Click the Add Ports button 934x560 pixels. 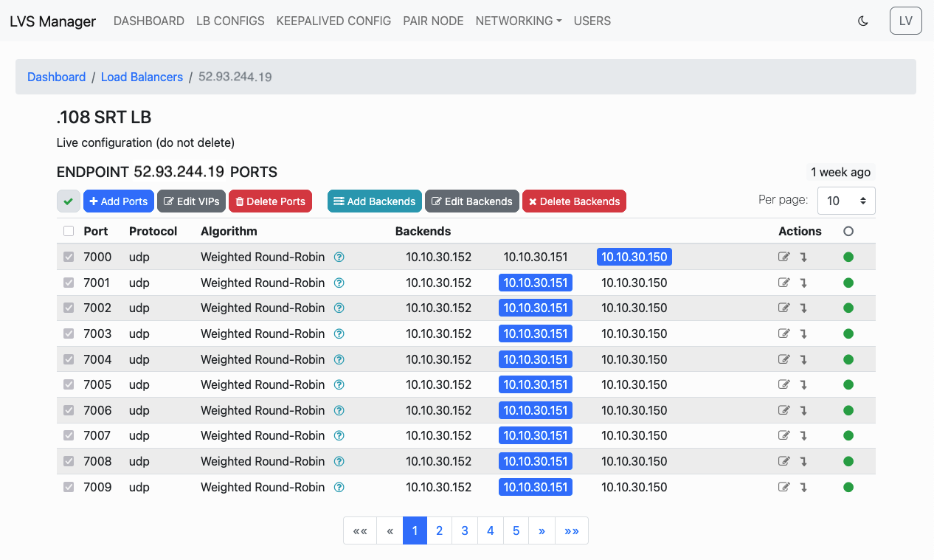pos(119,201)
